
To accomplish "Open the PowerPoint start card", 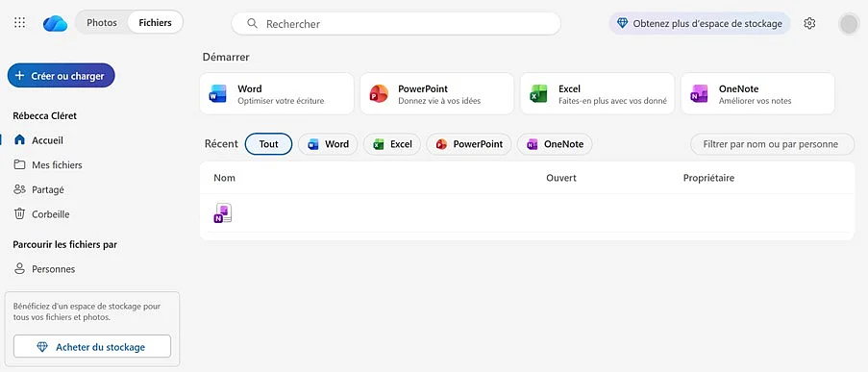I will point(437,94).
